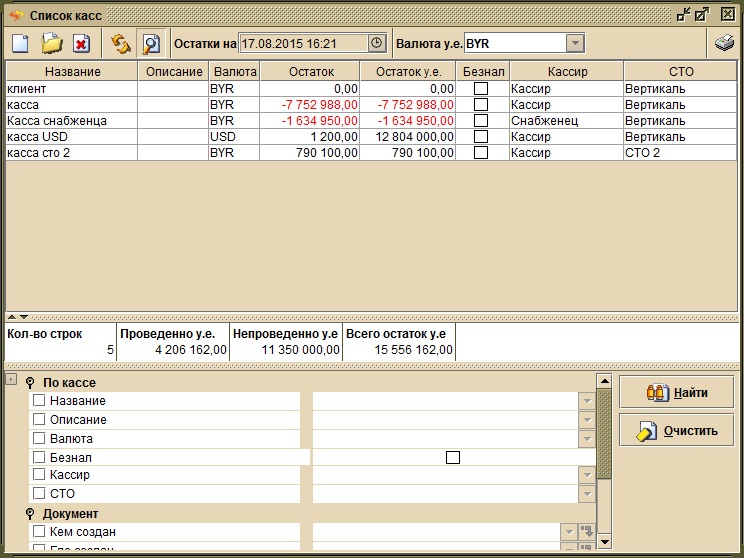The image size is (744, 558).
Task: Enable the Кассир filter checkbox
Action: pyautogui.click(x=39, y=474)
